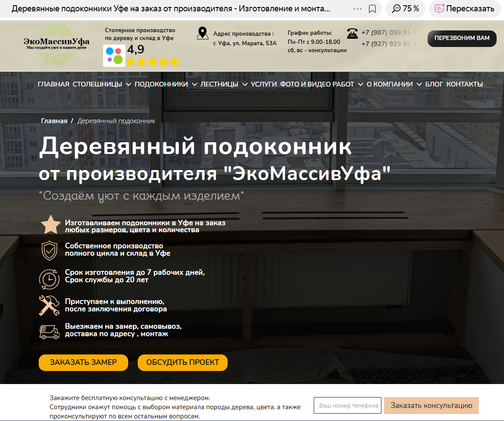
Task: Open the three-dots browser menu
Action: click(357, 9)
